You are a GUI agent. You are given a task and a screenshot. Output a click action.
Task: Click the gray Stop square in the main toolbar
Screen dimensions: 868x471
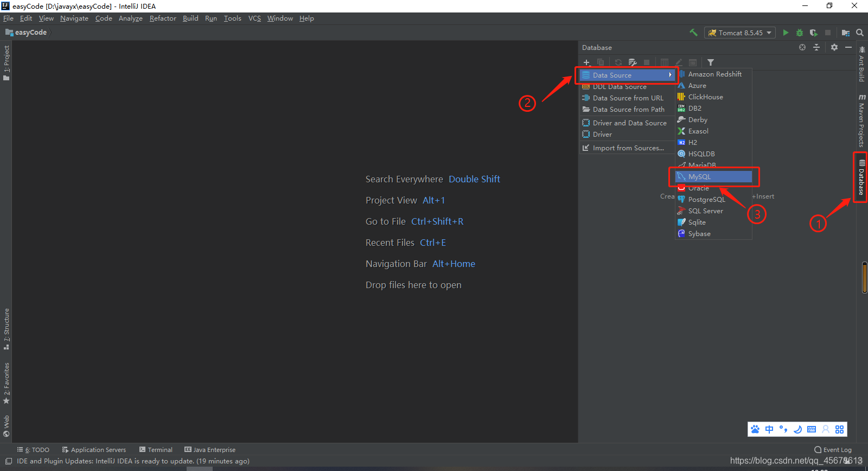[x=828, y=33]
